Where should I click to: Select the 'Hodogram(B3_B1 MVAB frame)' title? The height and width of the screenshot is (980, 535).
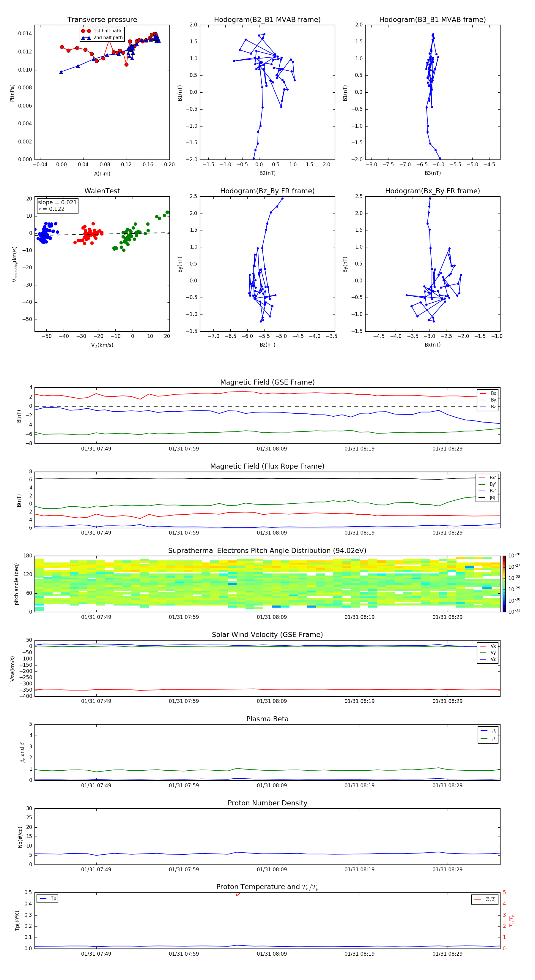pos(432,20)
